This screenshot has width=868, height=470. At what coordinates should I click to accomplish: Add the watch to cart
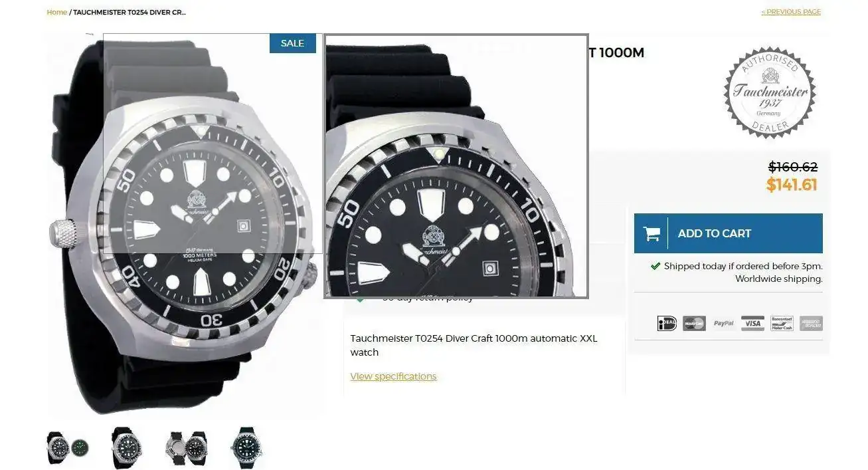729,233
